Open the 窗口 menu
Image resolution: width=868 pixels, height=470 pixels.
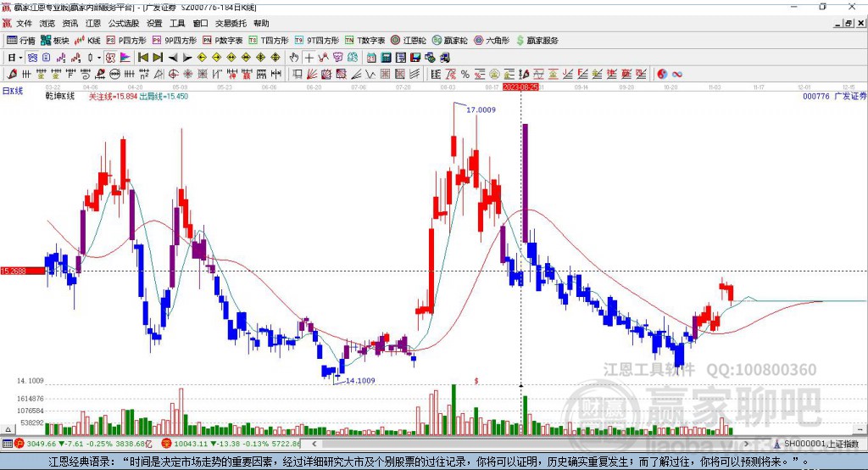click(200, 23)
